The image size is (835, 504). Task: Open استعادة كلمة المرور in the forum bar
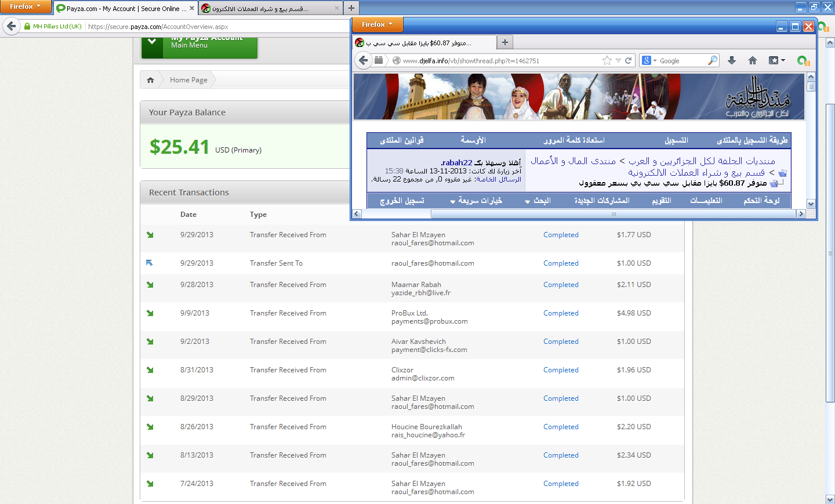[x=574, y=140]
